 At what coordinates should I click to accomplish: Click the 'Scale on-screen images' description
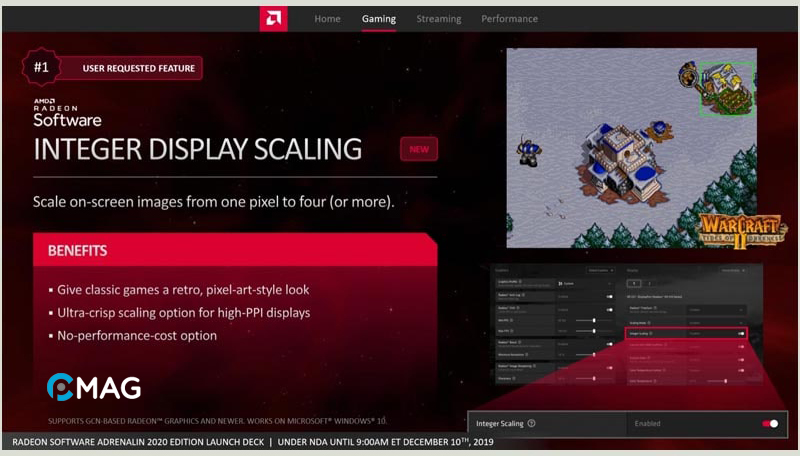tap(214, 202)
